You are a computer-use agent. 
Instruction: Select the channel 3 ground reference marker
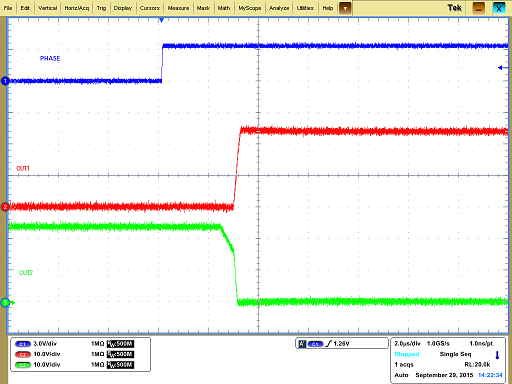coord(5,303)
